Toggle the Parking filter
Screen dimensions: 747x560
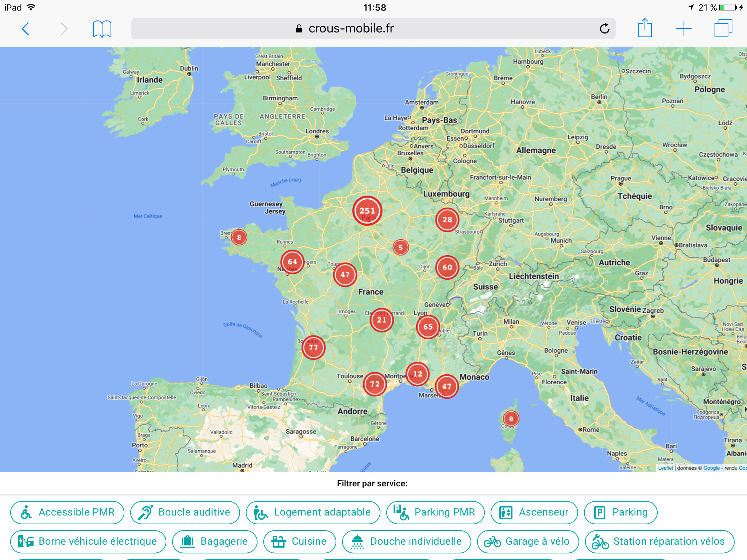click(x=621, y=512)
